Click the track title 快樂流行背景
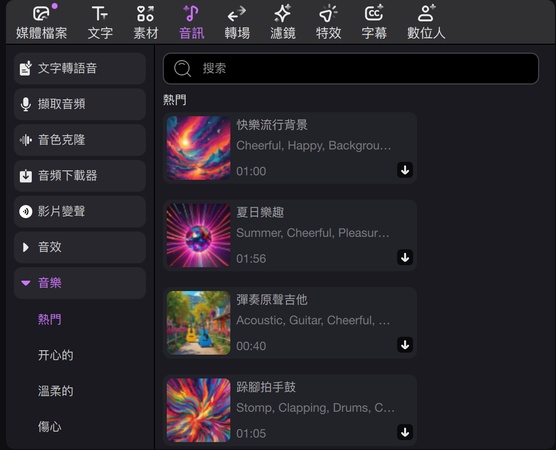This screenshot has height=450, width=556. point(272,125)
